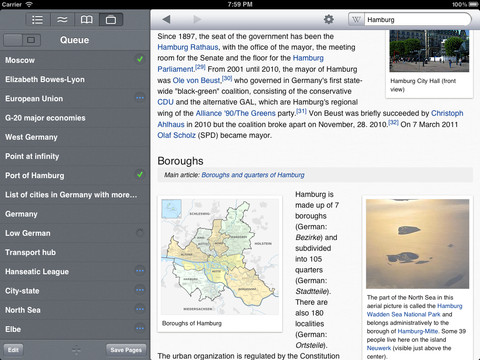480x360 pixels.
Task: Open Elbe queue entry
Action: click(x=75, y=329)
